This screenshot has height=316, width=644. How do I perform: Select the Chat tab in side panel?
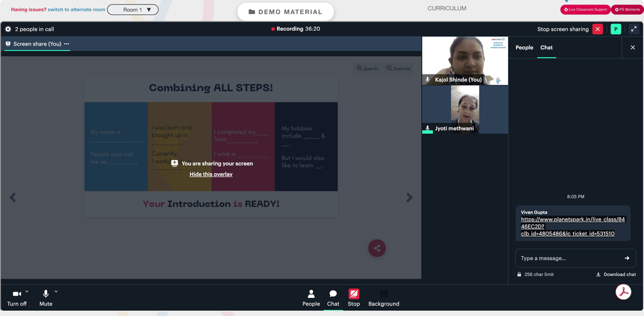[x=546, y=48]
